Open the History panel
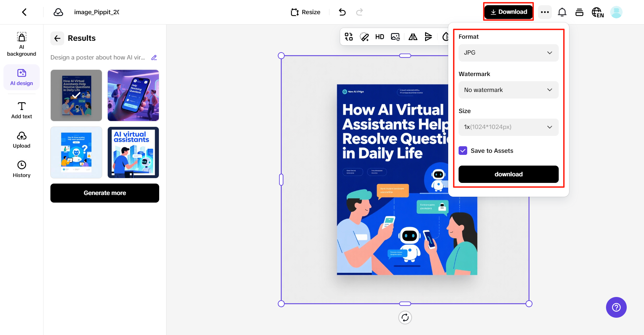644x335 pixels. (21, 169)
